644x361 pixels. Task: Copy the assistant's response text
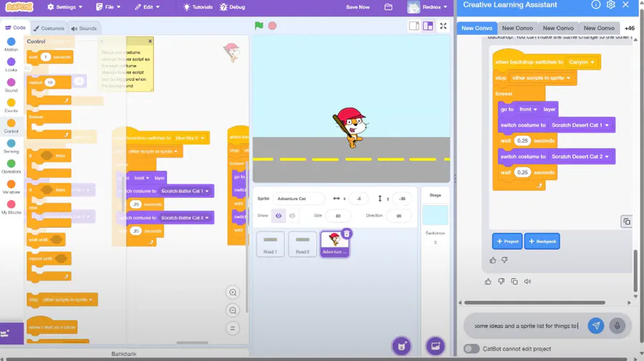pos(514,282)
